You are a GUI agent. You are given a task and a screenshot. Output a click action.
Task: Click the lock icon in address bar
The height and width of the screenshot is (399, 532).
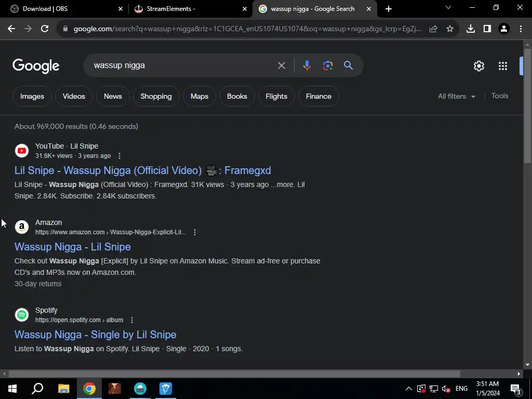click(x=65, y=29)
